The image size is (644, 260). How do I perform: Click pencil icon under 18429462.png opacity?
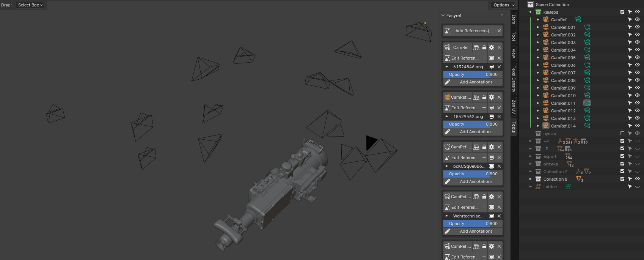coord(448,132)
